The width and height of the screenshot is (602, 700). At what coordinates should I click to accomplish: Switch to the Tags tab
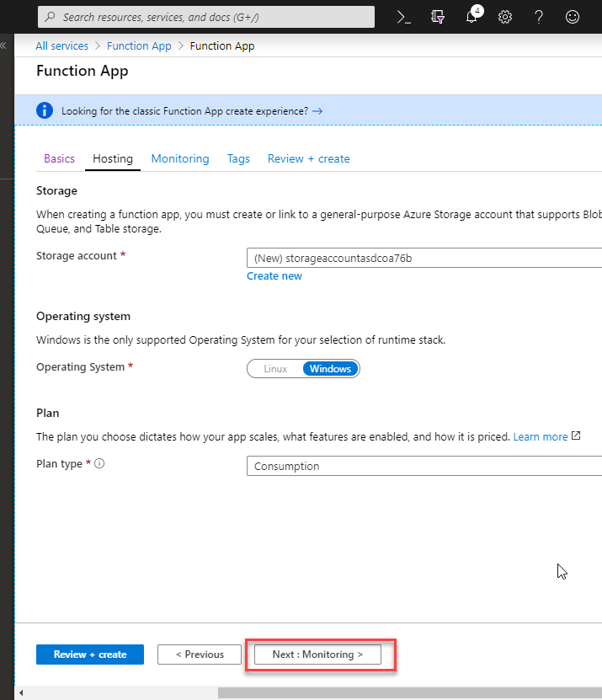[238, 159]
